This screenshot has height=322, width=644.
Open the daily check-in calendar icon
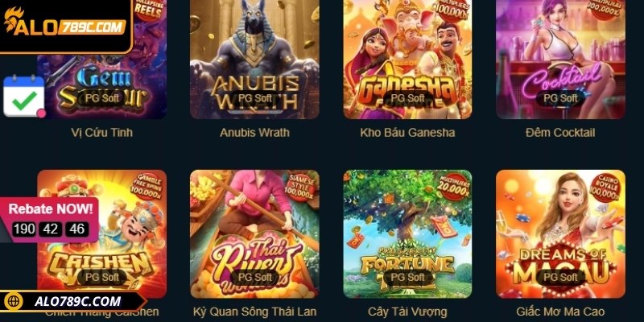coord(24,96)
